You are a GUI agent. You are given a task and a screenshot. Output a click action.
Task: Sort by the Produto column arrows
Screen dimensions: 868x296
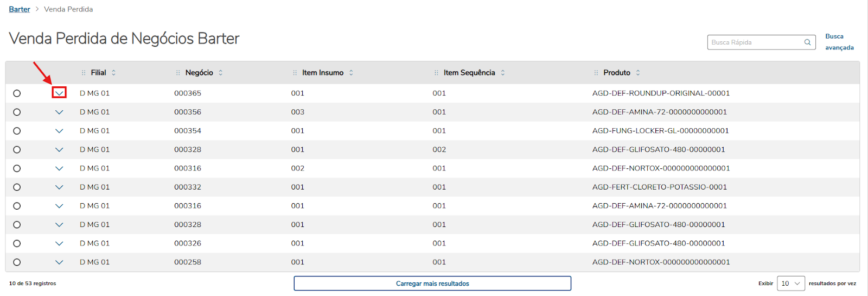[x=638, y=73]
